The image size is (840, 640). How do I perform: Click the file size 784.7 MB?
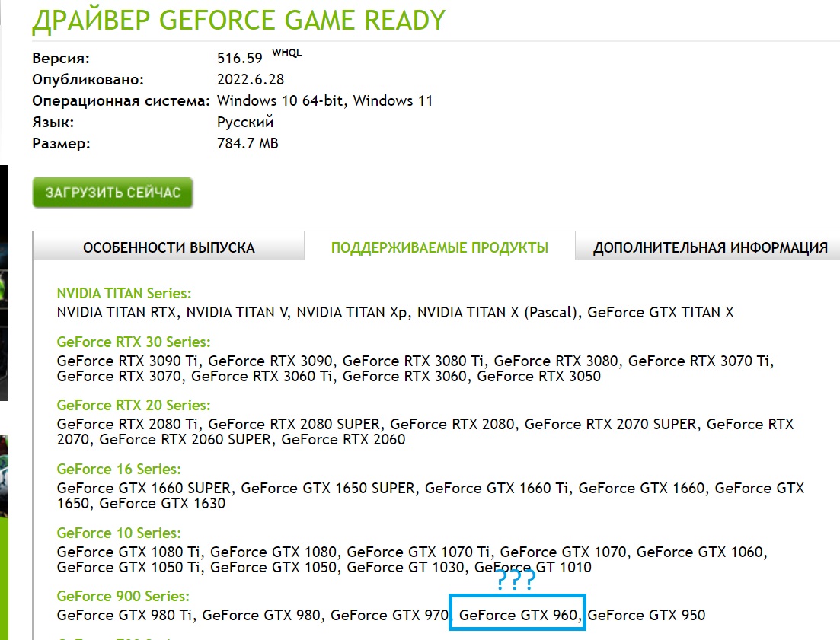pyautogui.click(x=248, y=143)
